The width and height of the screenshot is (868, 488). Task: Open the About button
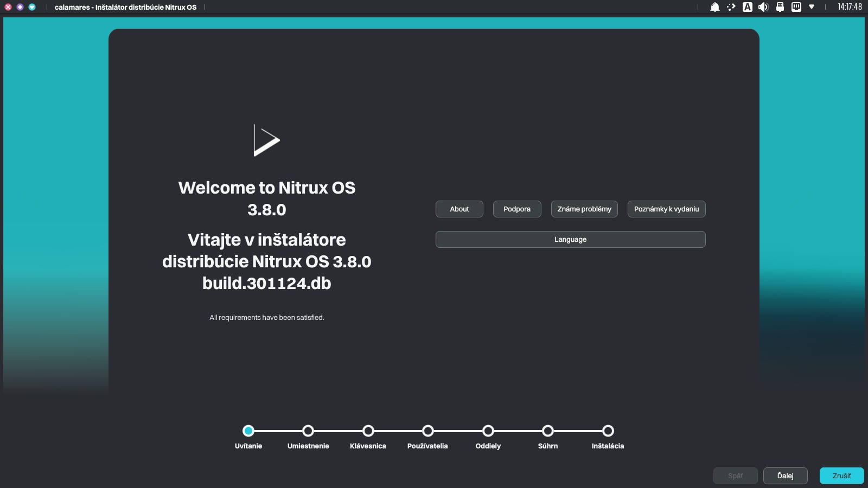pos(459,209)
